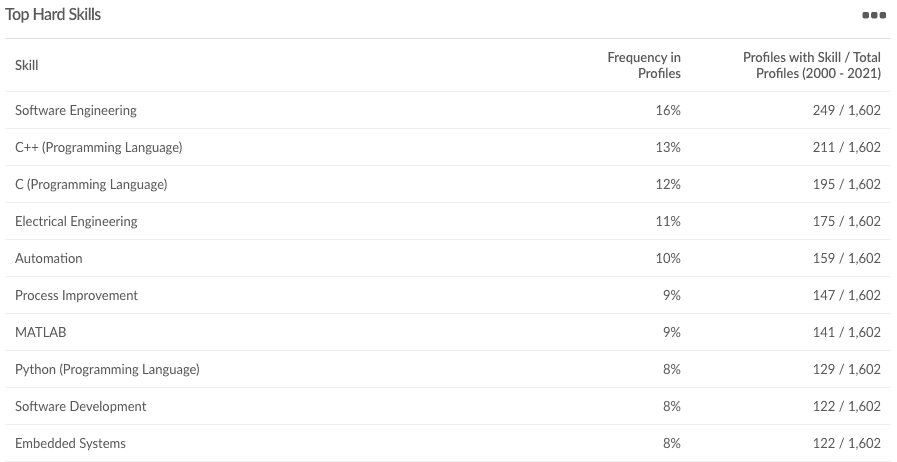Image resolution: width=897 pixels, height=462 pixels.
Task: Click the C (Programming Language) skill
Action: click(91, 185)
